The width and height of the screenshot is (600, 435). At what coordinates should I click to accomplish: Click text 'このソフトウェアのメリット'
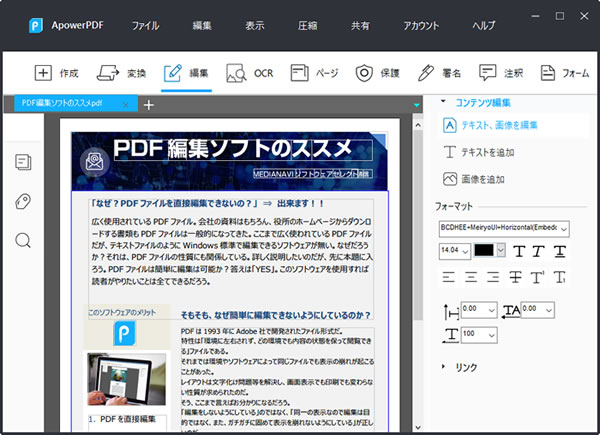pos(122,313)
